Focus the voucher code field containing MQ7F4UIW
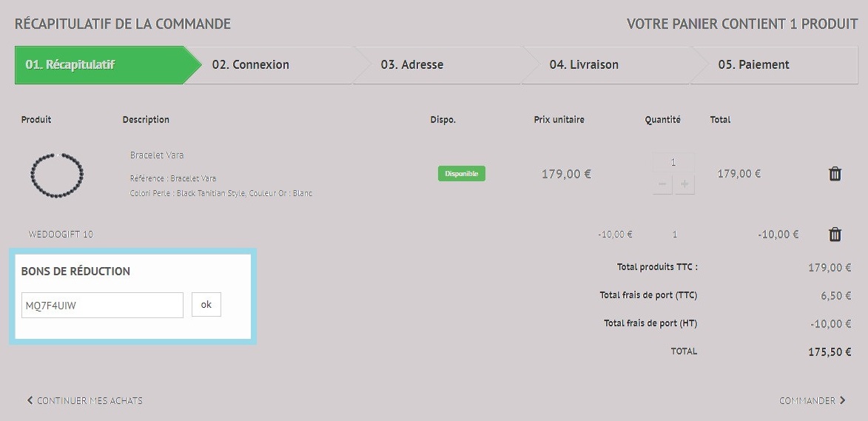 tap(102, 305)
